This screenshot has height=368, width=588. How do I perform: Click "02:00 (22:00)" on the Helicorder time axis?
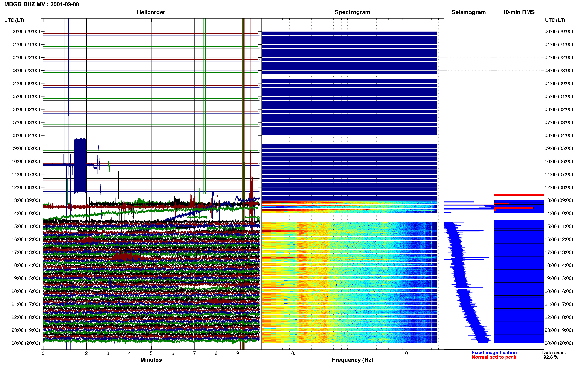[x=26, y=57]
